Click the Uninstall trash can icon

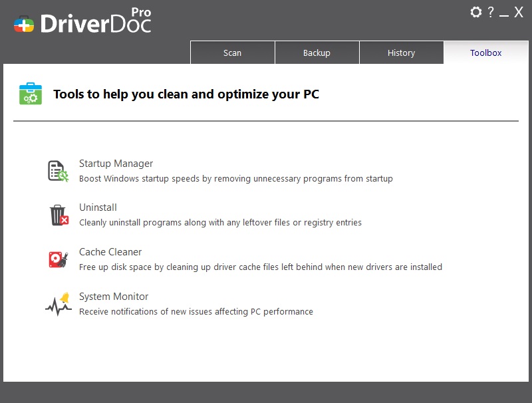point(59,215)
